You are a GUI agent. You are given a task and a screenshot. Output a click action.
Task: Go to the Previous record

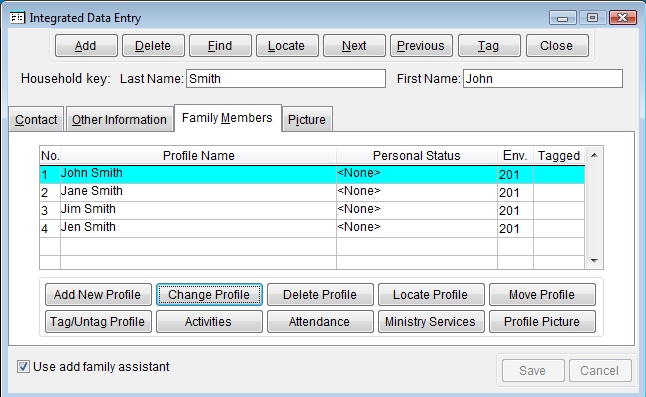point(421,46)
